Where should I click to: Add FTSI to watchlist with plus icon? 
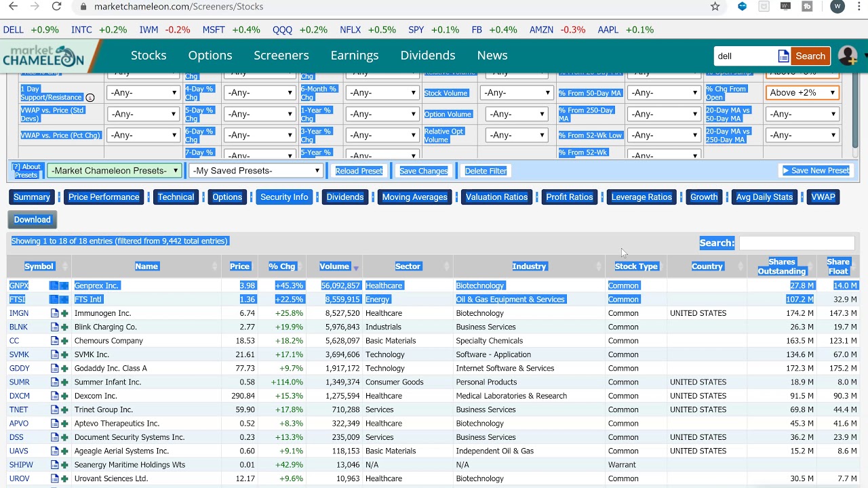[x=64, y=300]
